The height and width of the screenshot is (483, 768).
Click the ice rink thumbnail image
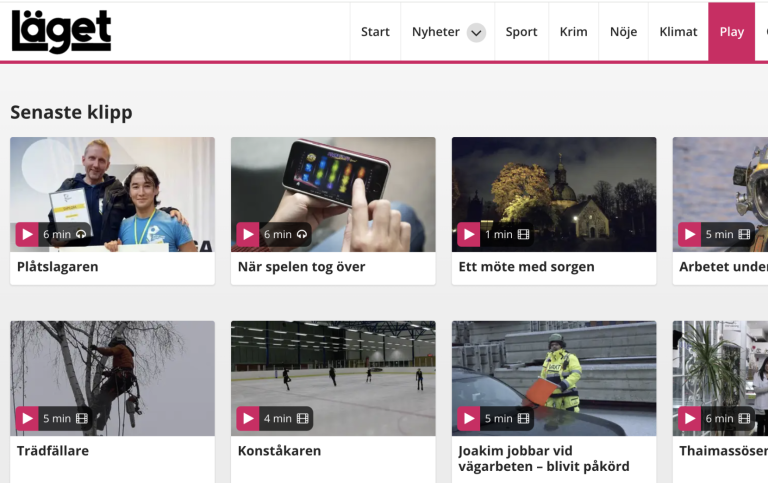[x=334, y=378]
